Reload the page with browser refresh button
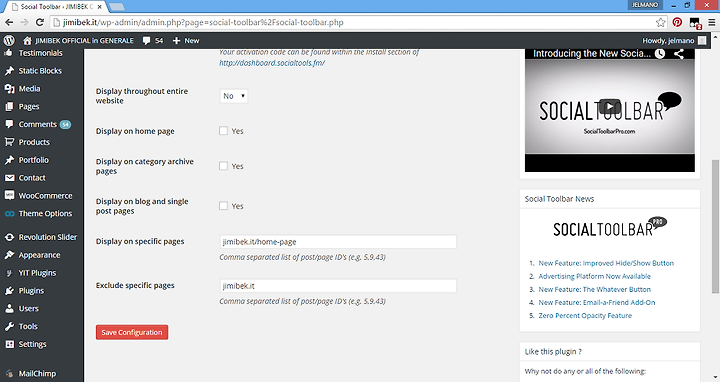The width and height of the screenshot is (720, 382). point(40,22)
